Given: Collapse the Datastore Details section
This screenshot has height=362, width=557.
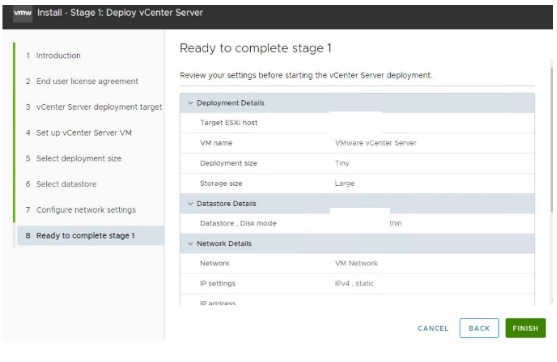Looking at the screenshot, I should [x=190, y=204].
